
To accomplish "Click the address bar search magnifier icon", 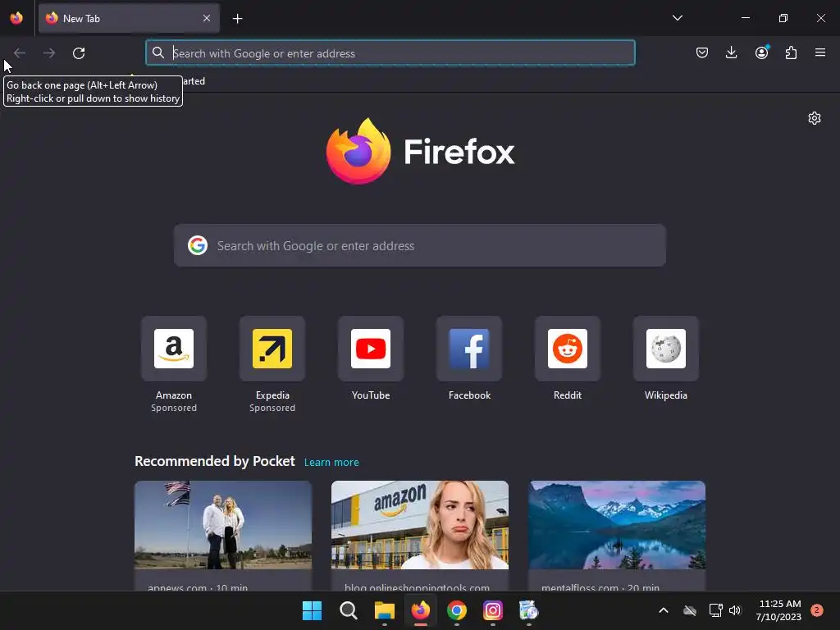I will [158, 53].
